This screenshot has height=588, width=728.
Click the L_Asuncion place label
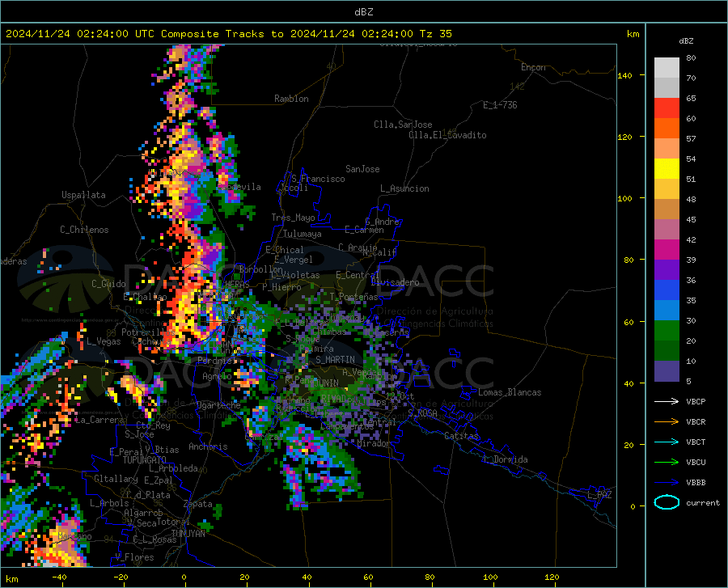click(404, 188)
